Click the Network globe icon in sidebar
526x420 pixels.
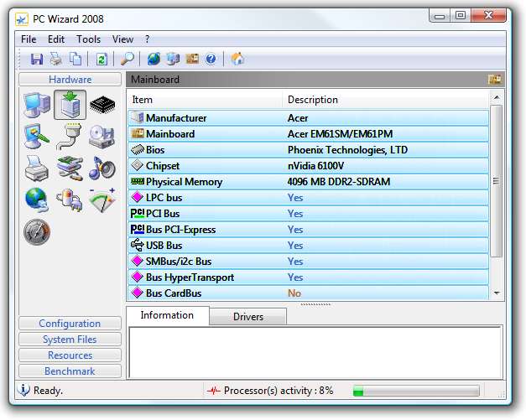36,200
